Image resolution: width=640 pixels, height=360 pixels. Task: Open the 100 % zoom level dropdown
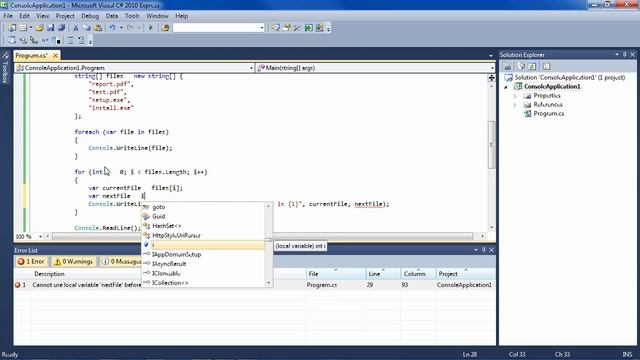point(40,236)
